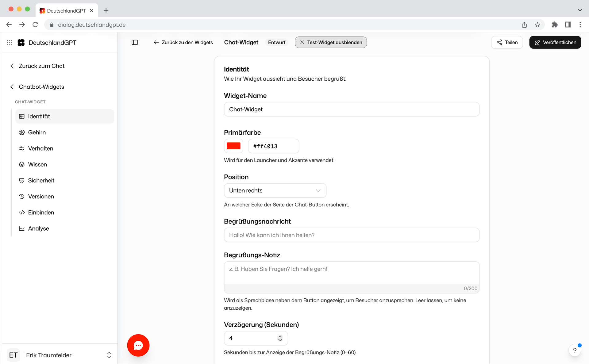This screenshot has height=364, width=589.
Task: Open browser extensions puzzle icon
Action: (x=555, y=25)
